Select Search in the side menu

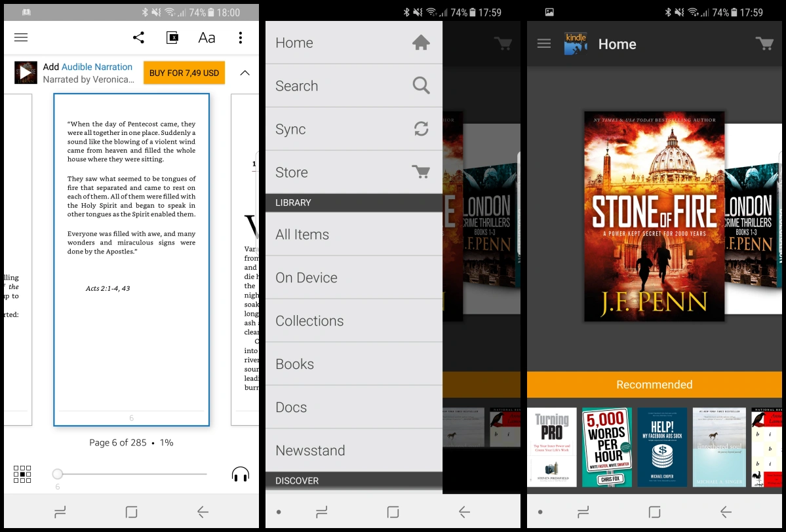[x=354, y=86]
